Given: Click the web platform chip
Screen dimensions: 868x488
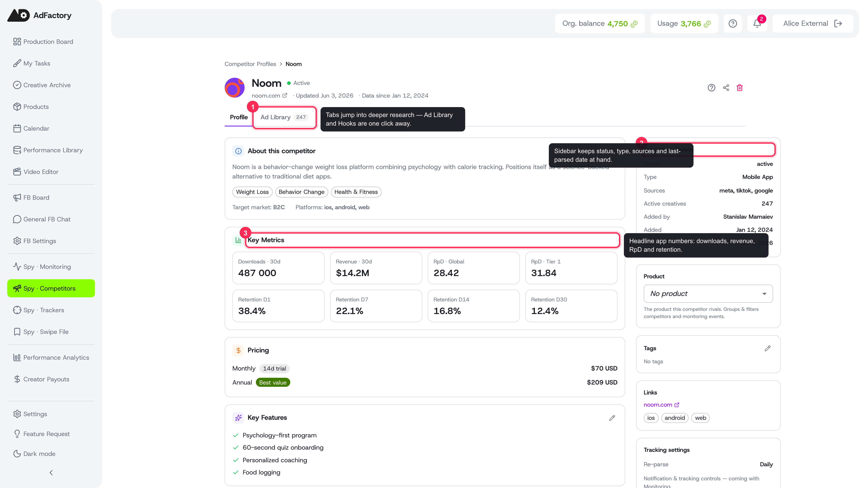Looking at the screenshot, I should (700, 418).
